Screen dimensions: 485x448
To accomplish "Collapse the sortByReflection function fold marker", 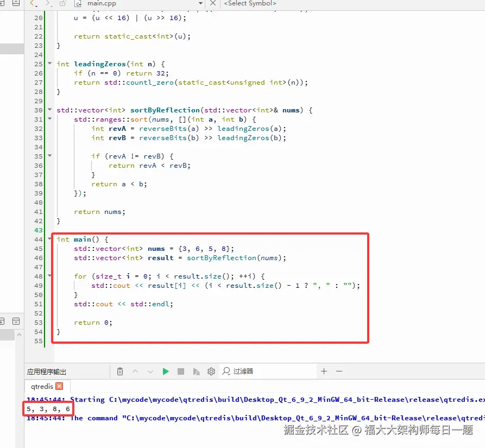I will (x=50, y=110).
